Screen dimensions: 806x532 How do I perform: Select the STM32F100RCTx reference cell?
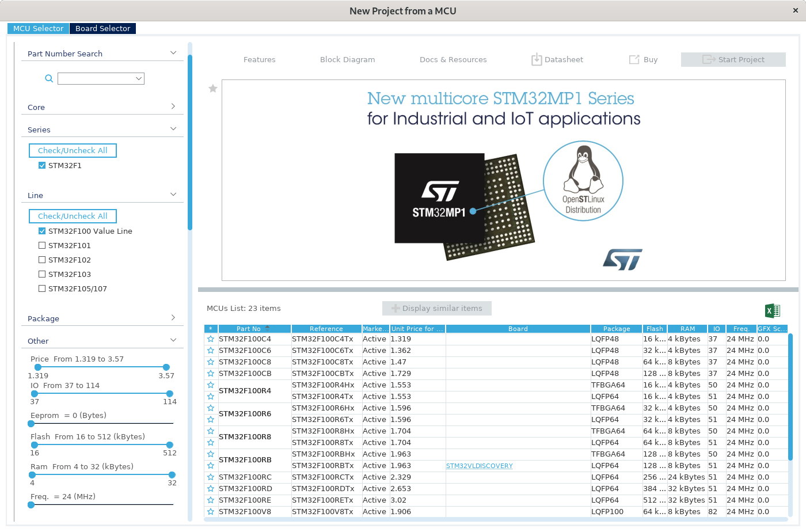pos(326,477)
